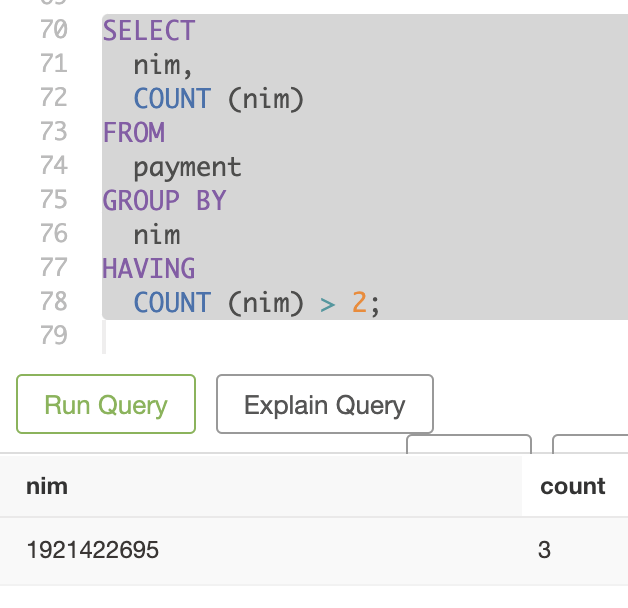Click the number 2 in HAVING clause
Viewport: 628px width, 608px height.
click(359, 303)
